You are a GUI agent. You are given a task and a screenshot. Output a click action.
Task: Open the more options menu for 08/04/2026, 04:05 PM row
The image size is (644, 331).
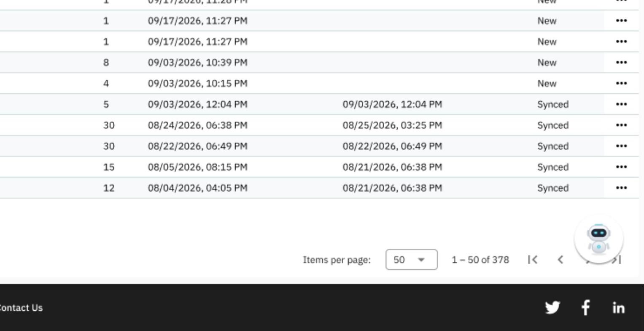621,188
